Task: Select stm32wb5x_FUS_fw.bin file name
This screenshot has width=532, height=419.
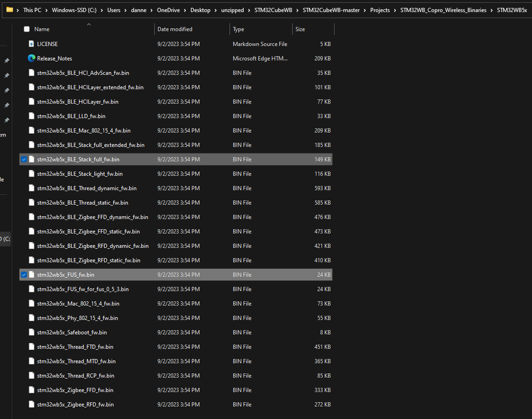Action: tap(66, 275)
